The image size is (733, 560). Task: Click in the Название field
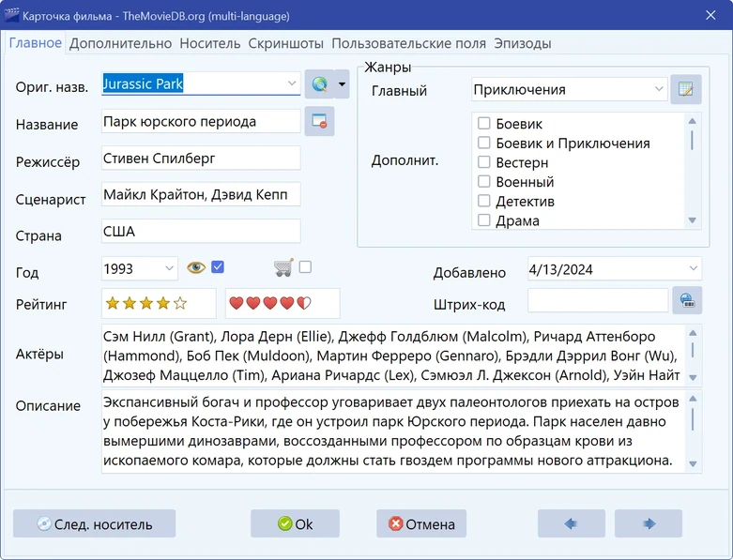201,121
